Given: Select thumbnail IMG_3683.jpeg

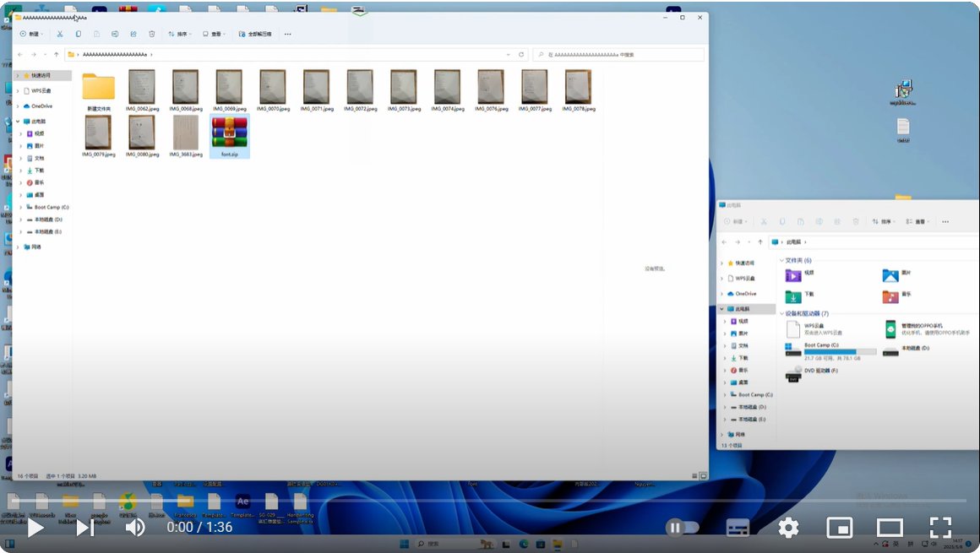Looking at the screenshot, I should pos(186,136).
